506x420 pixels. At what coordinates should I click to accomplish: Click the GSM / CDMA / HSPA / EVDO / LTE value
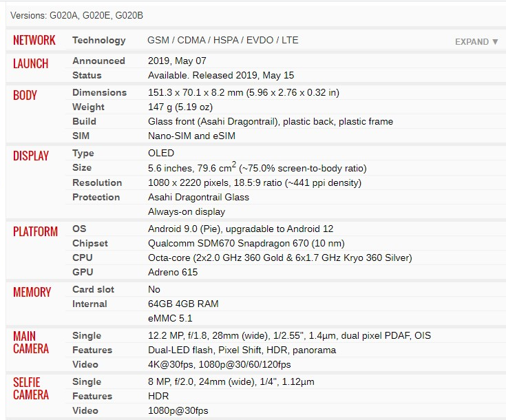click(x=222, y=41)
